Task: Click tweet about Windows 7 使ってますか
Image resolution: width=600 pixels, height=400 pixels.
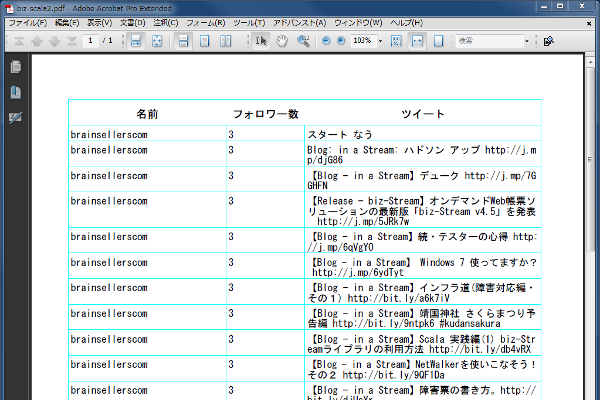Action: 422,267
